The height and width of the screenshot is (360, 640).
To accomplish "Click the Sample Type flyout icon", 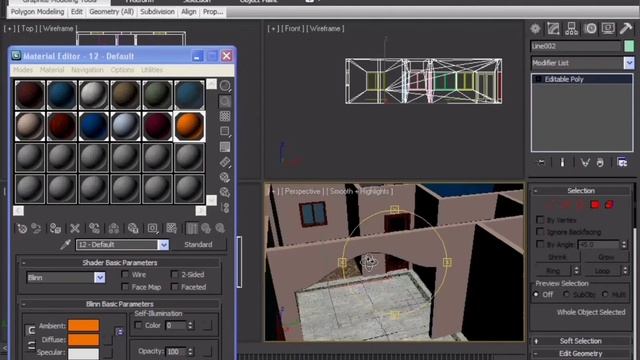I will pyautogui.click(x=225, y=86).
